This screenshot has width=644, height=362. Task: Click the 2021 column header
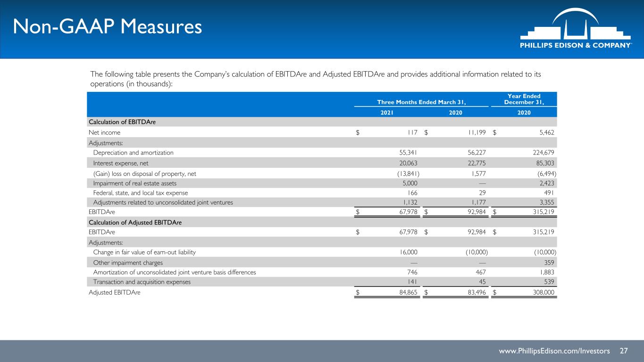pyautogui.click(x=386, y=113)
